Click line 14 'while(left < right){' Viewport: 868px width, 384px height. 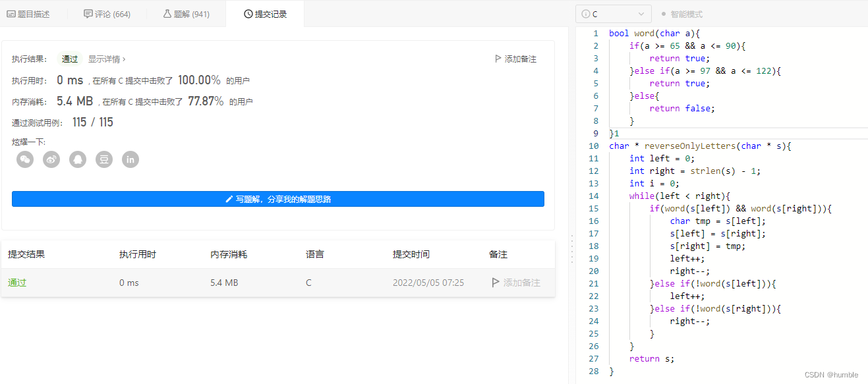pyautogui.click(x=680, y=196)
